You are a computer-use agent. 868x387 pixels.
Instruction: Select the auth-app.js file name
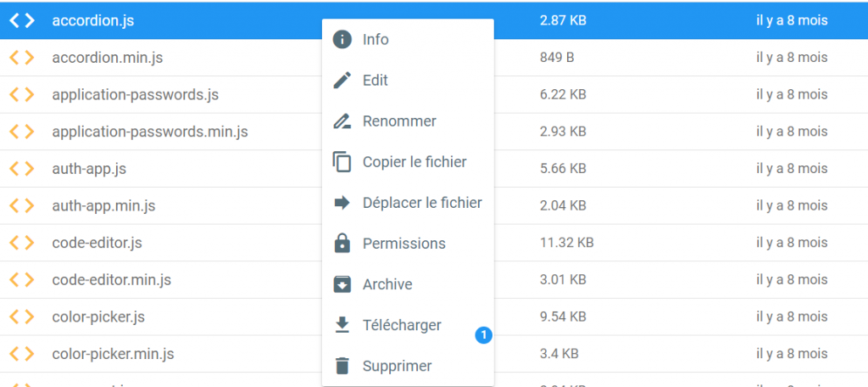pos(89,169)
